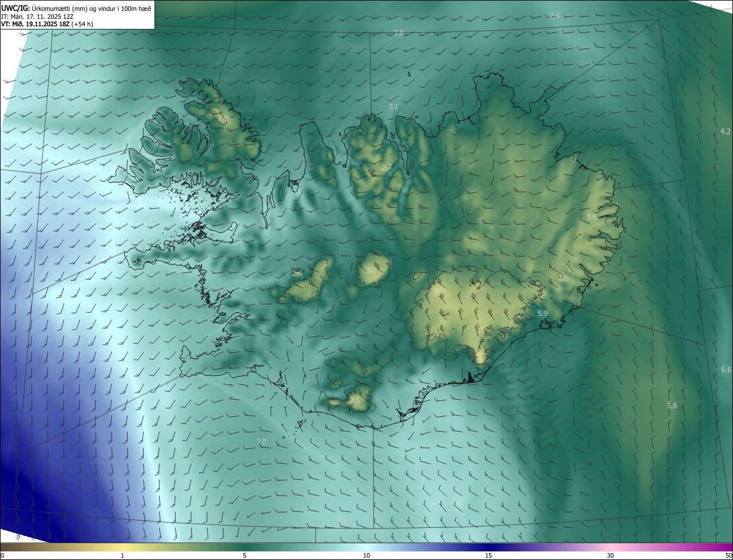This screenshot has height=560, width=733.
Task: Click the 3.8 value label over the sea
Action: (x=672, y=405)
